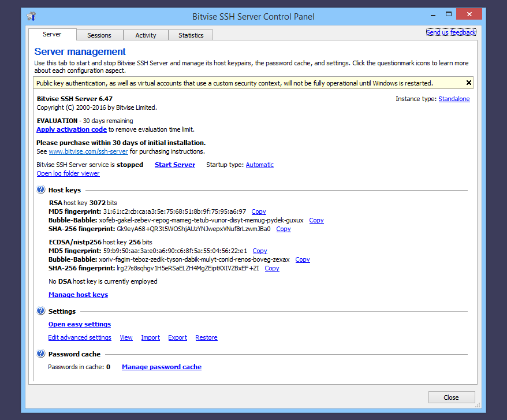Select the Server tab
Viewport: 507px width, 420px height.
(x=52, y=34)
